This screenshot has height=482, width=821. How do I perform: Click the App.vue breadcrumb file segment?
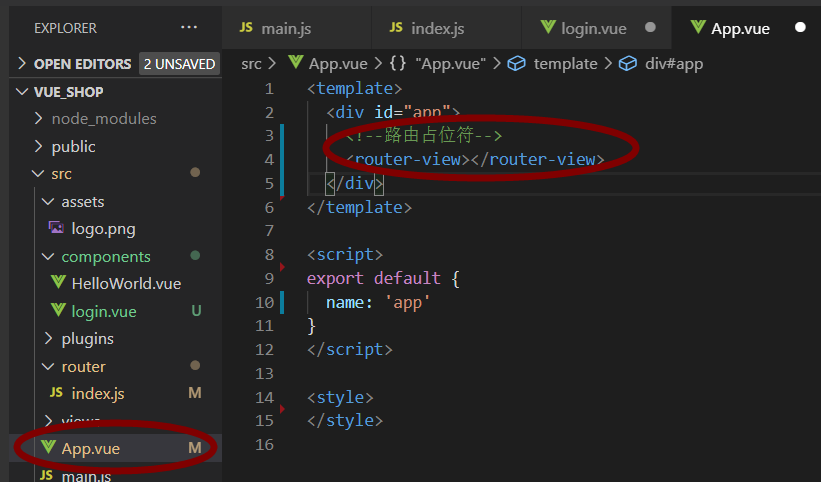coord(338,64)
